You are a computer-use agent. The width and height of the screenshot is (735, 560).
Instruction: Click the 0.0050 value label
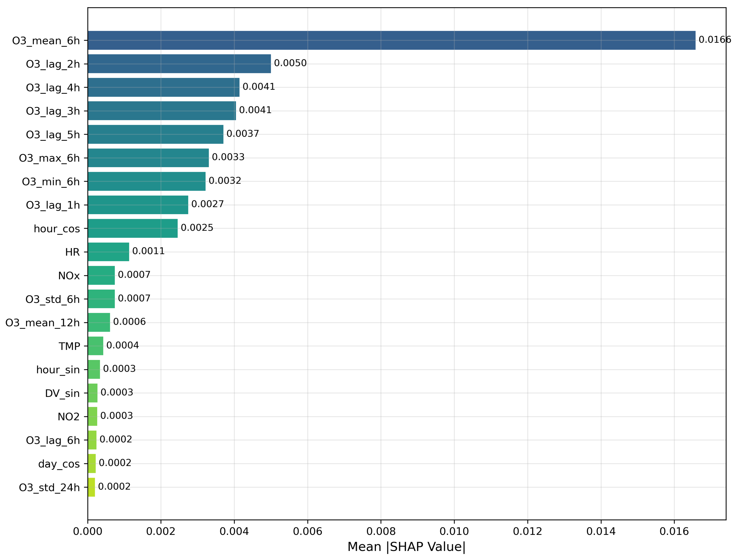(x=290, y=63)
